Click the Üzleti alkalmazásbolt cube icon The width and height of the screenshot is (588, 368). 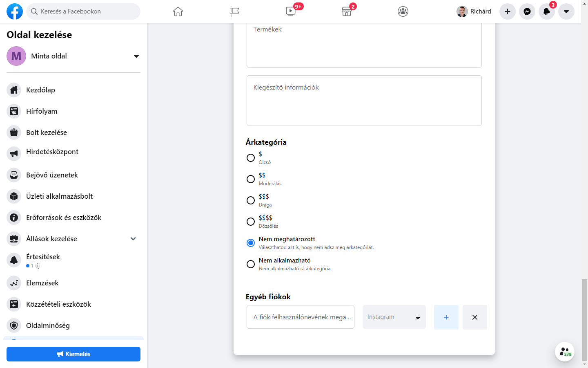tap(14, 196)
